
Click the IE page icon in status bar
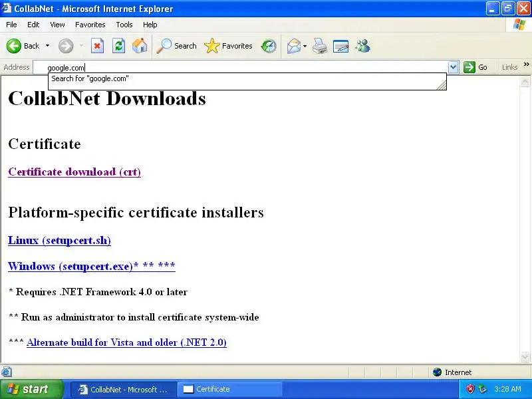pos(7,372)
